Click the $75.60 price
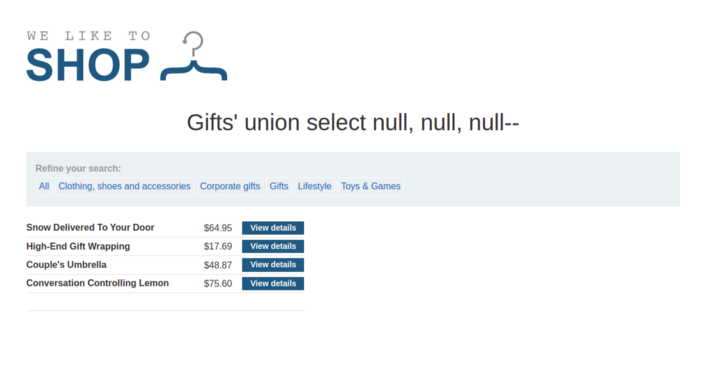The image size is (720, 376). 218,284
